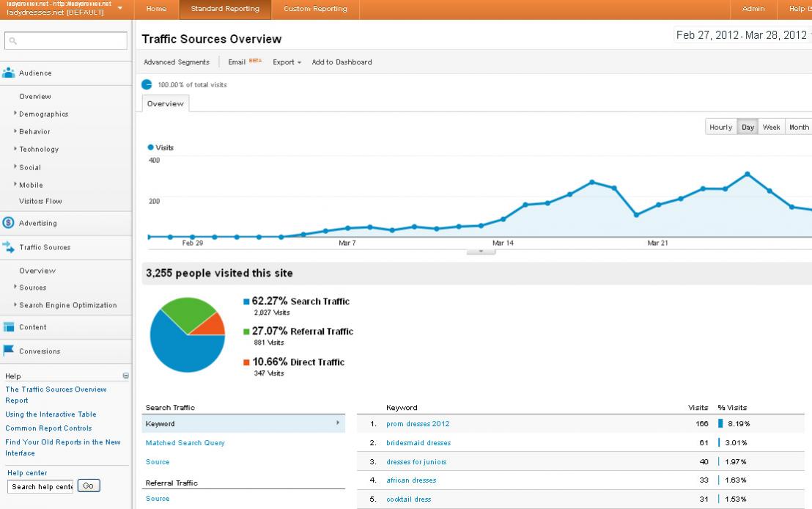
Task: Collapse the Help panel with the minus icon
Action: click(x=125, y=376)
